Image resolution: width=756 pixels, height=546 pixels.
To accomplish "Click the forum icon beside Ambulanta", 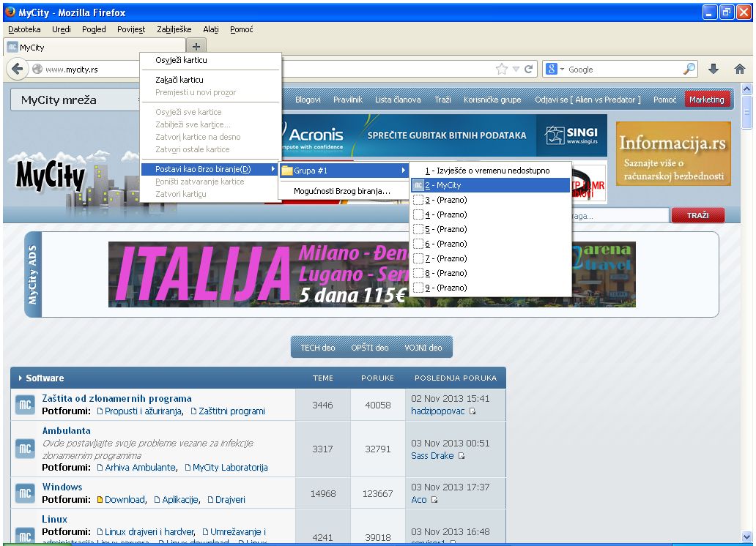I will click(25, 449).
